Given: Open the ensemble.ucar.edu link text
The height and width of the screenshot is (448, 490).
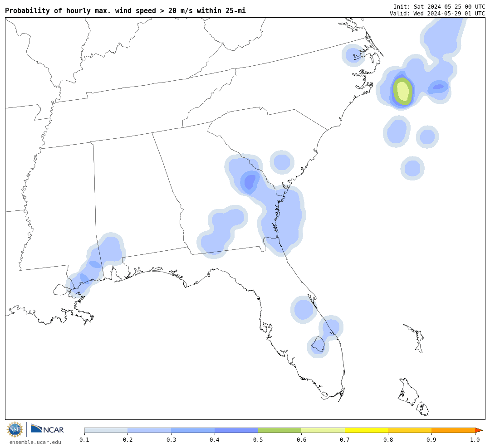Looking at the screenshot, I should [x=35, y=442].
